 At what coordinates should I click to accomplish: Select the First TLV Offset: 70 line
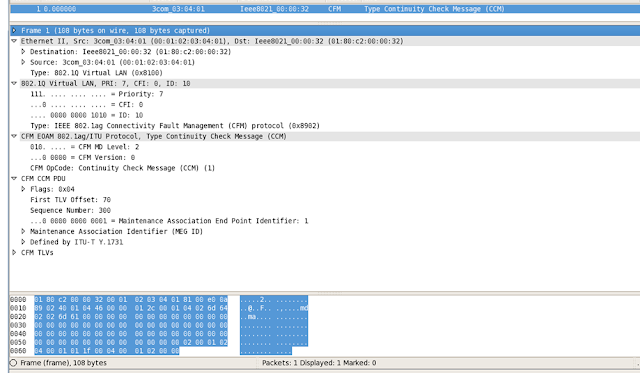(x=71, y=200)
